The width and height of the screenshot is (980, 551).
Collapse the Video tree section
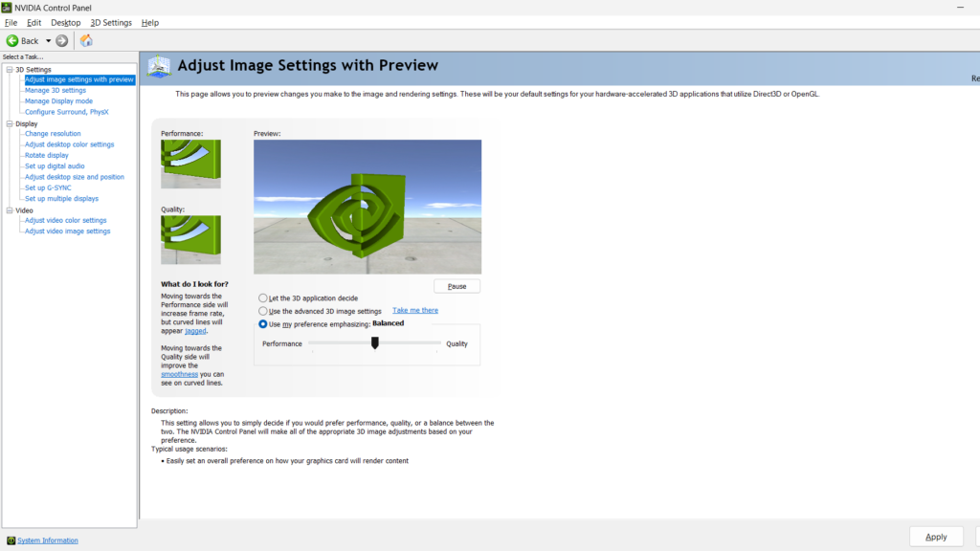click(9, 209)
